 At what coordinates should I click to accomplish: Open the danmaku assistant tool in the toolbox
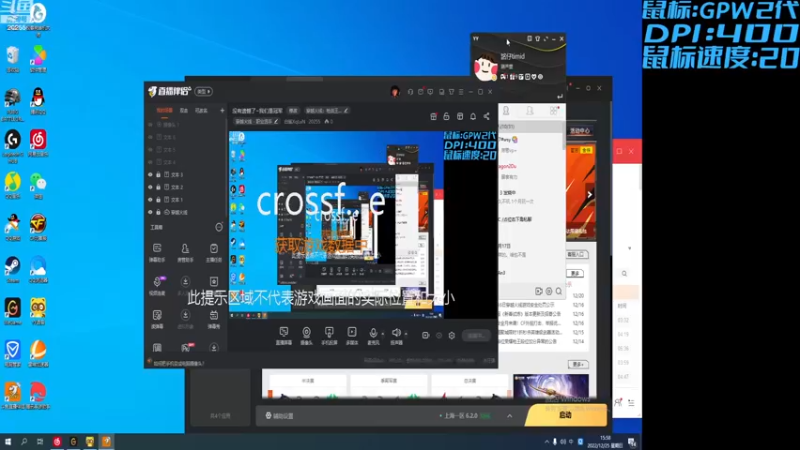(x=157, y=252)
